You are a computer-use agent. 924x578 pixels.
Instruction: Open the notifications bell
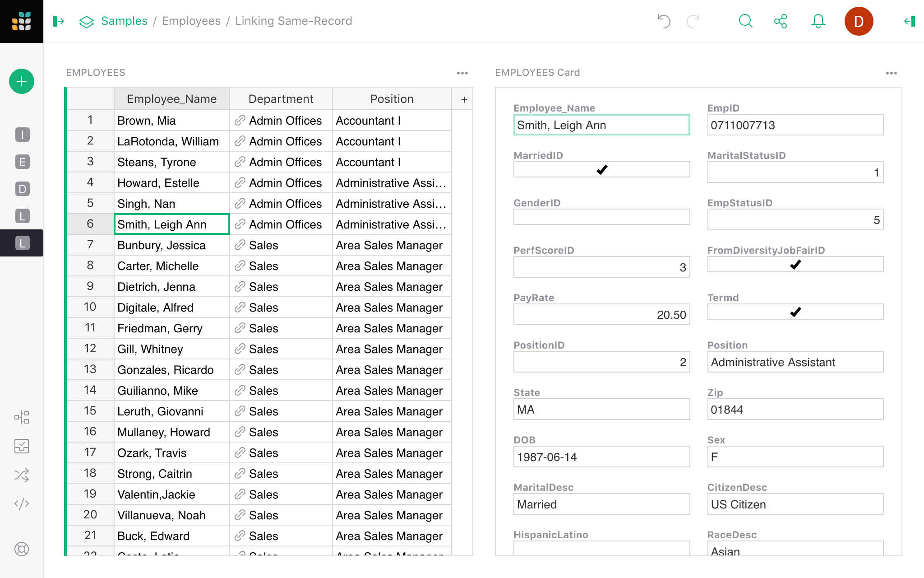(x=818, y=21)
